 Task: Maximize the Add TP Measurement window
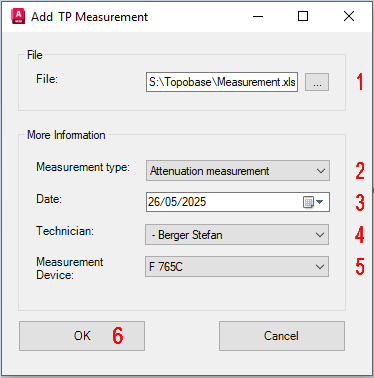tap(303, 16)
